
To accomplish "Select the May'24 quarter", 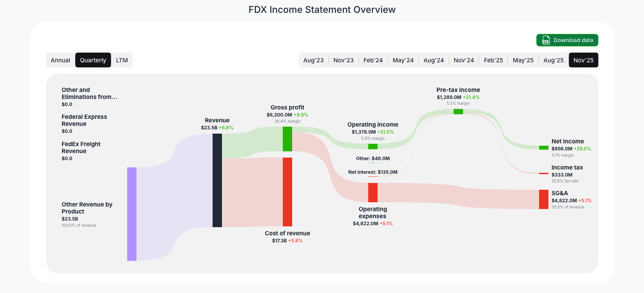I will (403, 60).
